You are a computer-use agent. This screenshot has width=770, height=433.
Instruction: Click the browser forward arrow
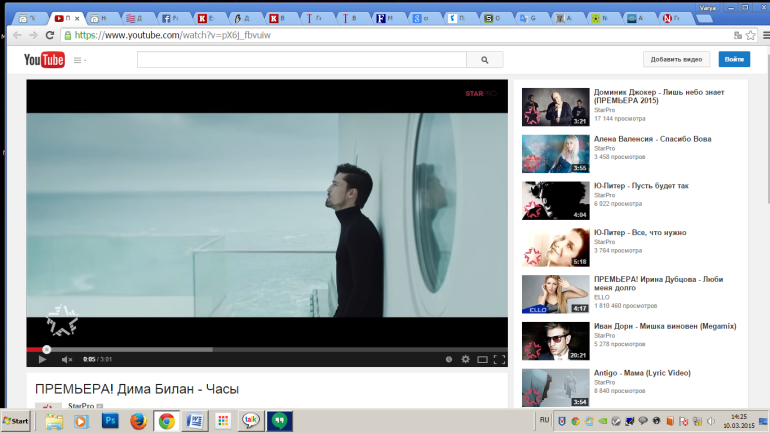[33, 35]
